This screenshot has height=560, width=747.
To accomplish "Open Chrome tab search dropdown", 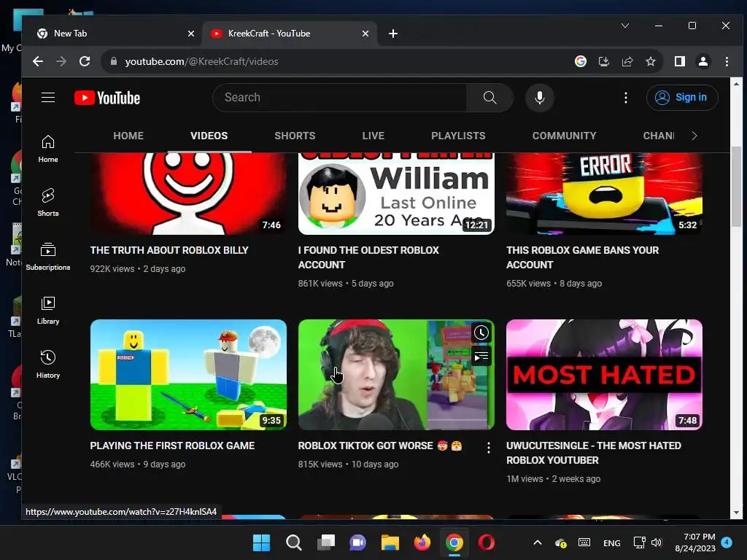I will point(625,26).
